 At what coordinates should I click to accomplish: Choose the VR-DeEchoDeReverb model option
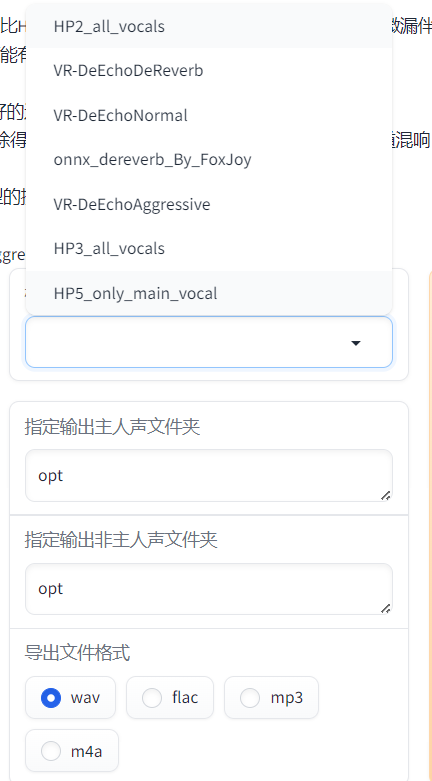[x=209, y=71]
